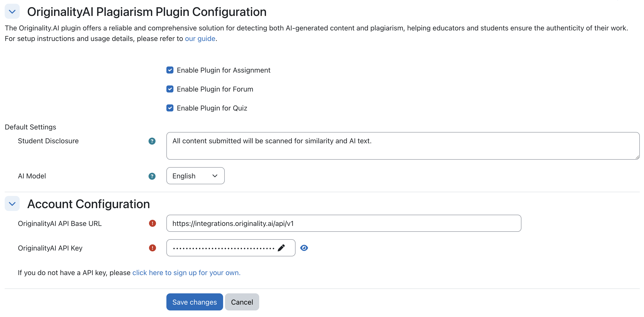Click the 'Enable Plugin for Assignment' label text

click(x=224, y=70)
